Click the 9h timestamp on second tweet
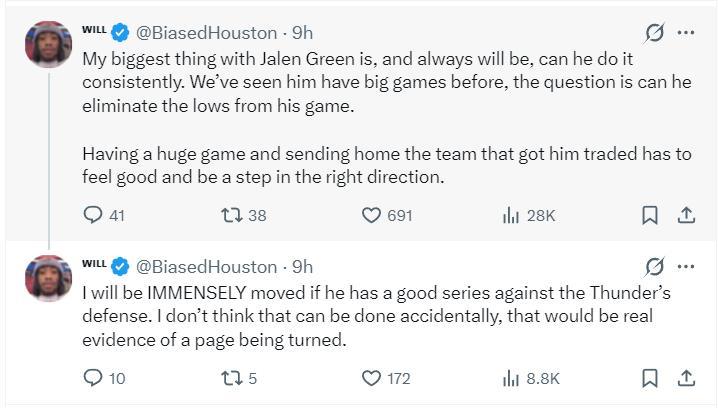 tap(302, 266)
